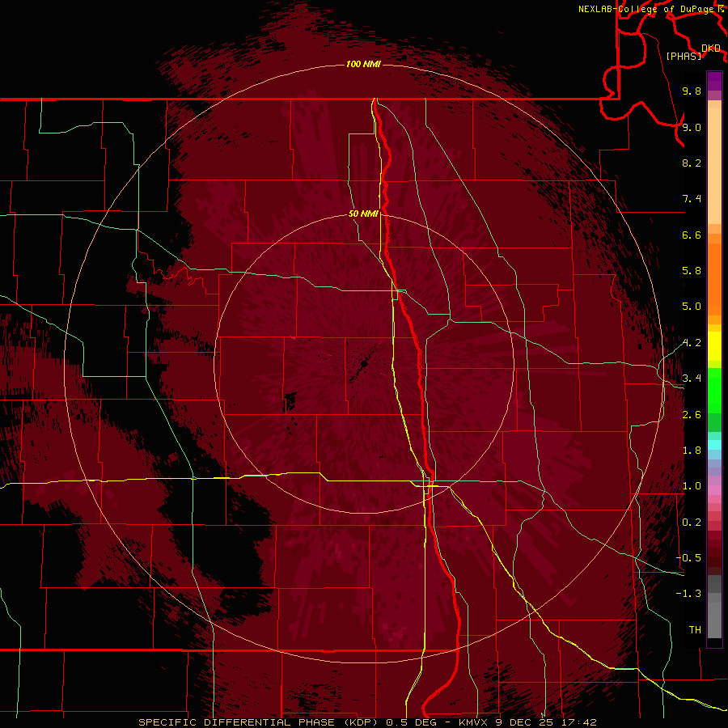Click the bottom caption "SPECIFIC DIFFERENTIAL PHASE (KDP)" text
Image resolution: width=728 pixels, height=728 pixels.
click(258, 722)
